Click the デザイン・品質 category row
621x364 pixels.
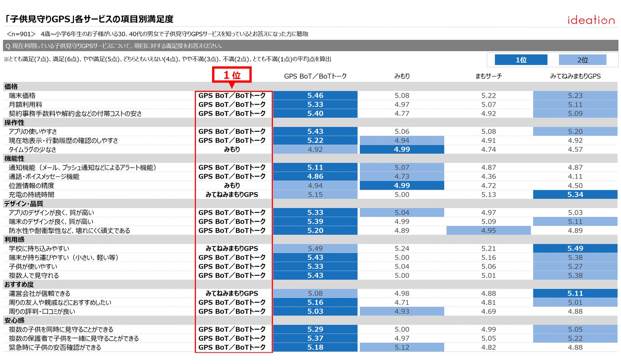[24, 204]
